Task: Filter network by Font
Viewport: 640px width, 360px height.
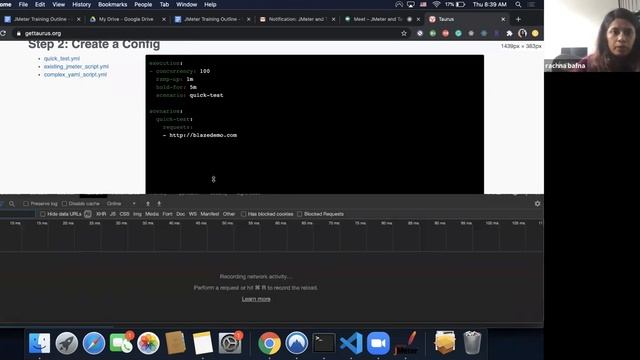Action: pos(167,214)
